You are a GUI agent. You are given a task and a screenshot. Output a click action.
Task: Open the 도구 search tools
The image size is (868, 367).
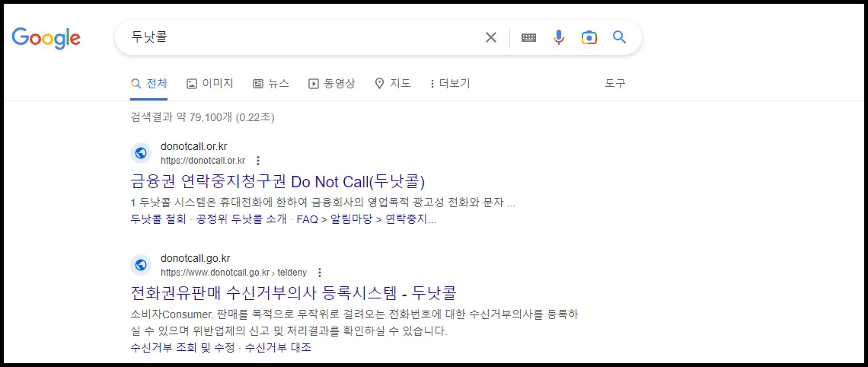click(615, 85)
